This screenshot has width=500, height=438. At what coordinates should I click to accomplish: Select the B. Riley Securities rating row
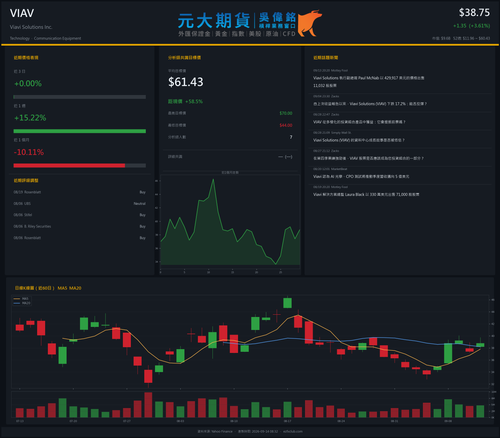(x=80, y=226)
